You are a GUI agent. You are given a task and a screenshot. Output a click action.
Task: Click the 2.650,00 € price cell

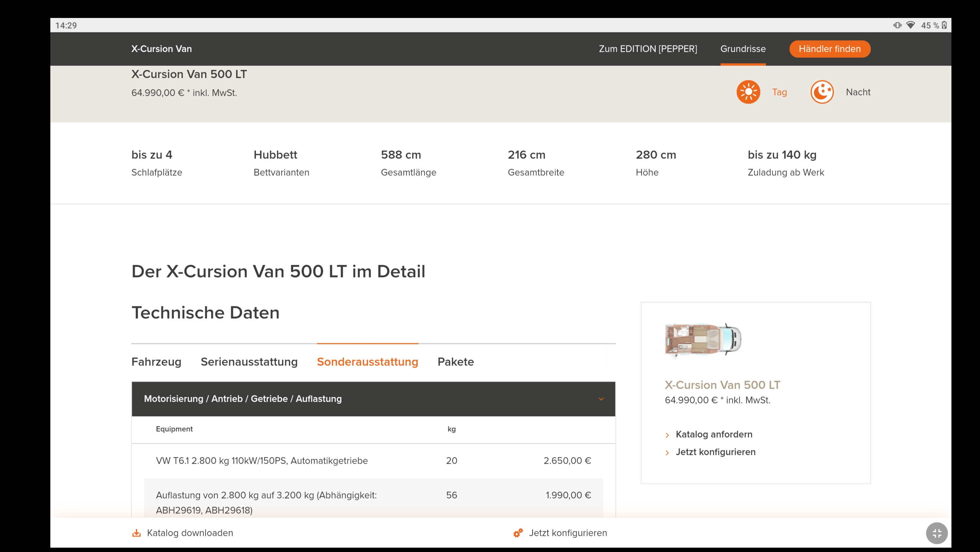click(567, 461)
